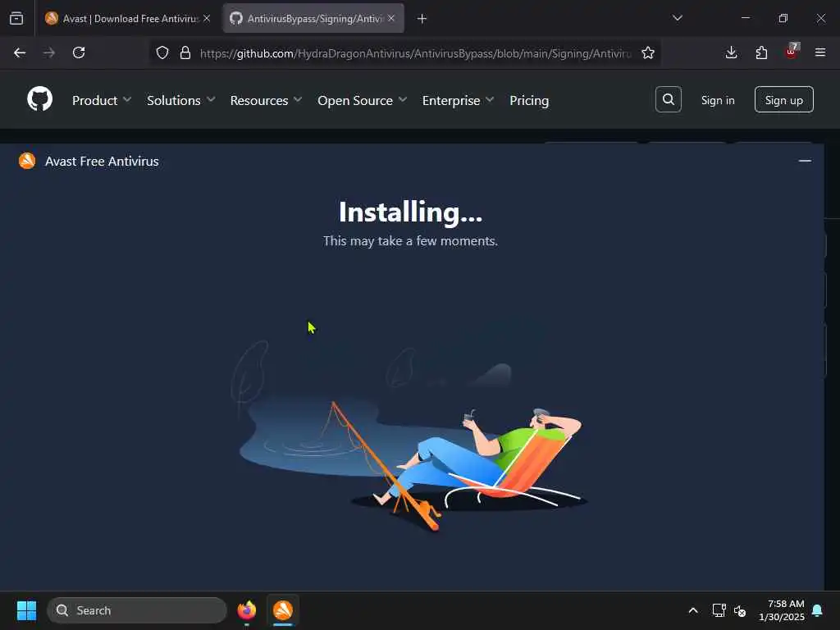Image resolution: width=840 pixels, height=630 pixels.
Task: Minimize the Avast Free Antivirus installer
Action: [x=804, y=161]
